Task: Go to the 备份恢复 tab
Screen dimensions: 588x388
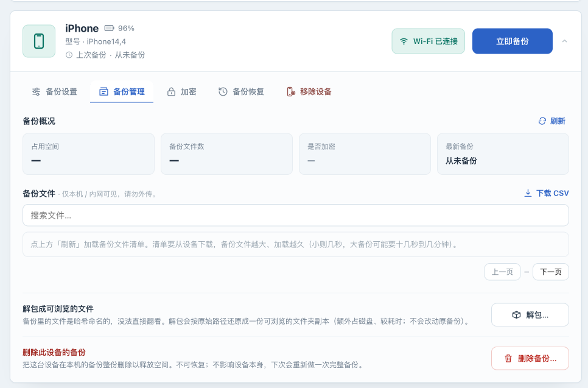Action: pos(241,91)
